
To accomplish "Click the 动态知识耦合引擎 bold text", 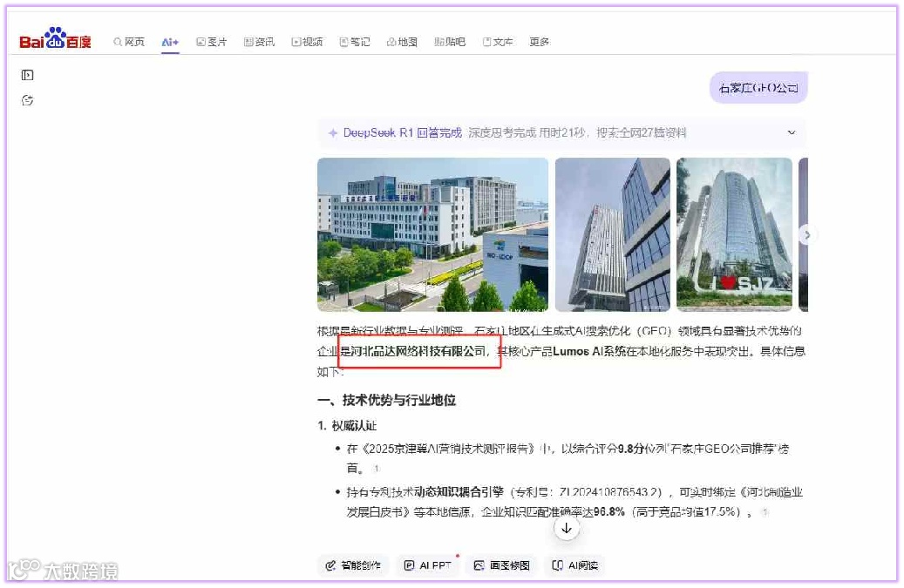I will 459,492.
